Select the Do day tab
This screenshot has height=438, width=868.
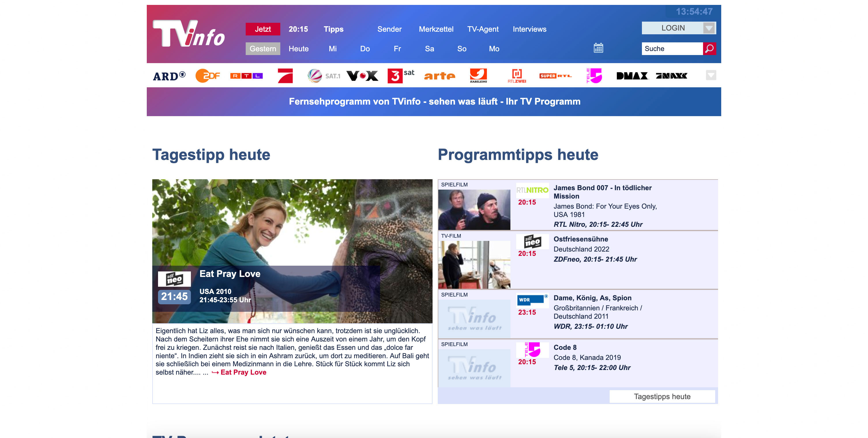tap(365, 48)
